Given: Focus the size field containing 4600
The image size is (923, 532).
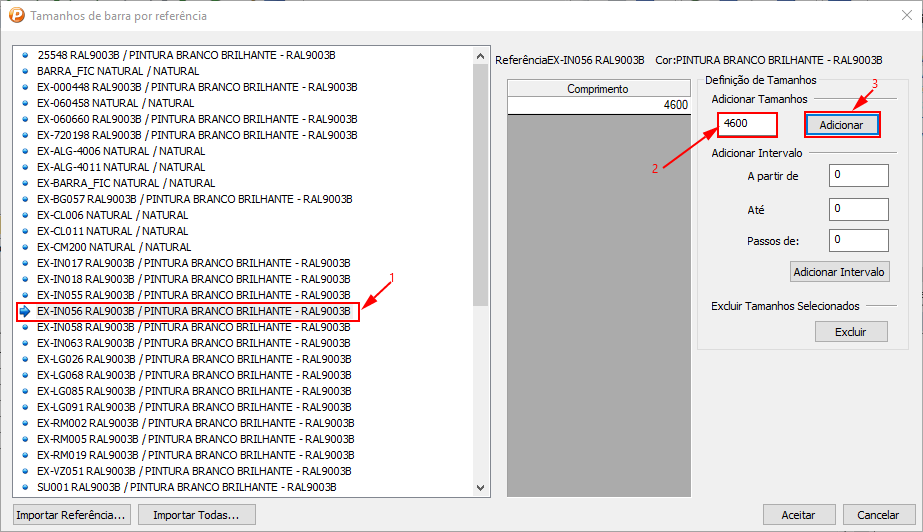Looking at the screenshot, I should point(747,124).
